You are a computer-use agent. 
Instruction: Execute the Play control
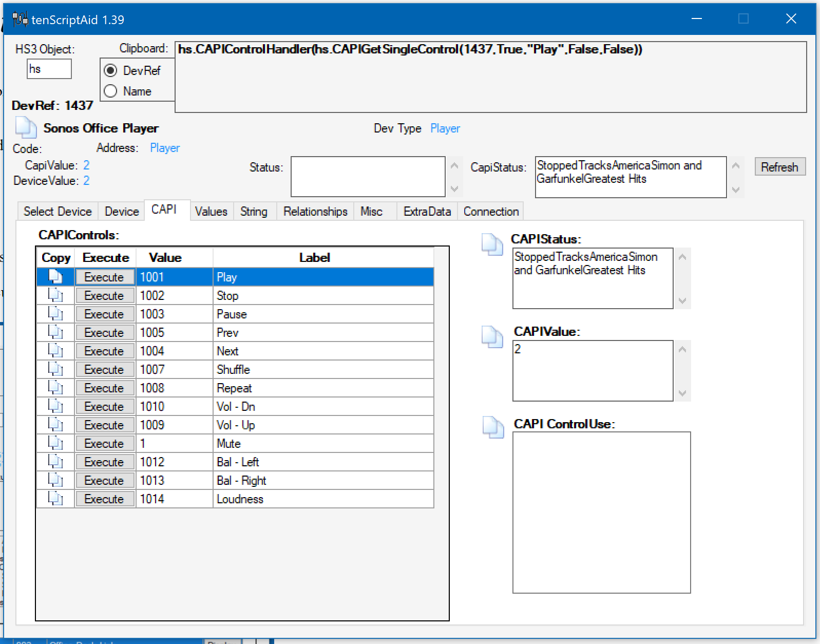(x=105, y=277)
